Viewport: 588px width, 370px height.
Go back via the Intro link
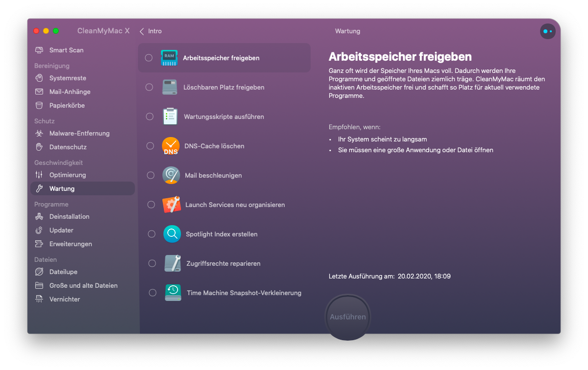155,31
